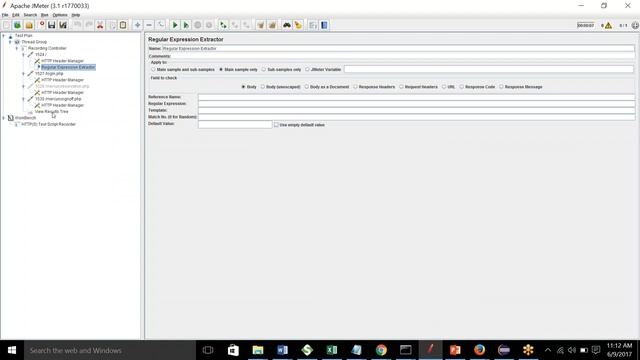Open the Help toolbar icon
Screen dimensions: 640x360
324,25
